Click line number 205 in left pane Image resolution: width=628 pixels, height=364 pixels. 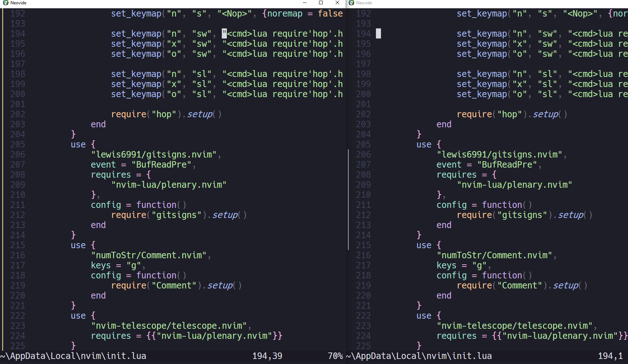pos(17,144)
